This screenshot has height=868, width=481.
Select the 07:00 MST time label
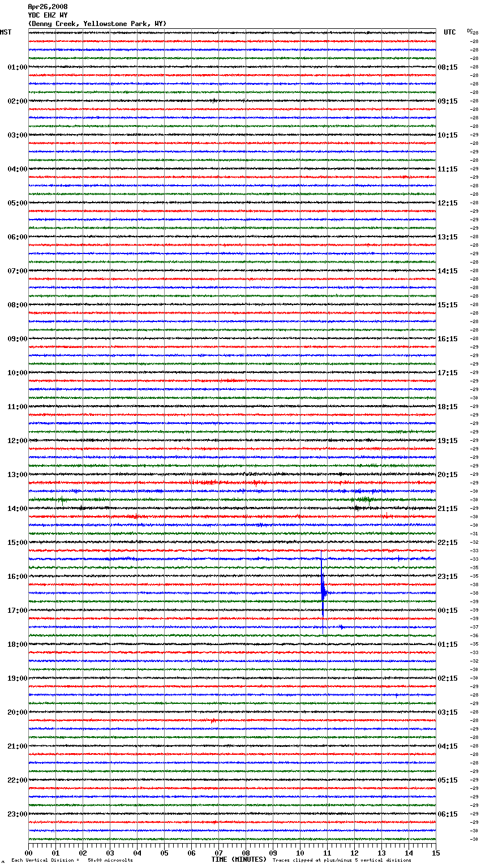(x=18, y=271)
